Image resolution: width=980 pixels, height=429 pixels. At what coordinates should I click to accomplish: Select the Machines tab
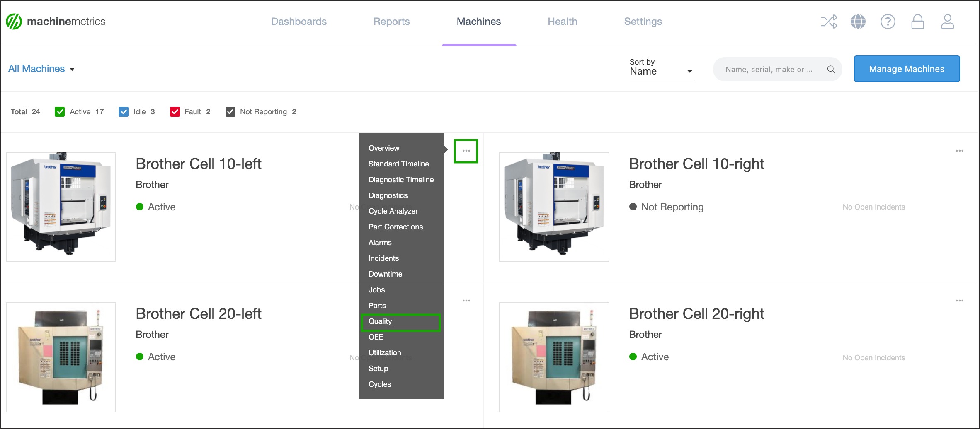pyautogui.click(x=479, y=22)
